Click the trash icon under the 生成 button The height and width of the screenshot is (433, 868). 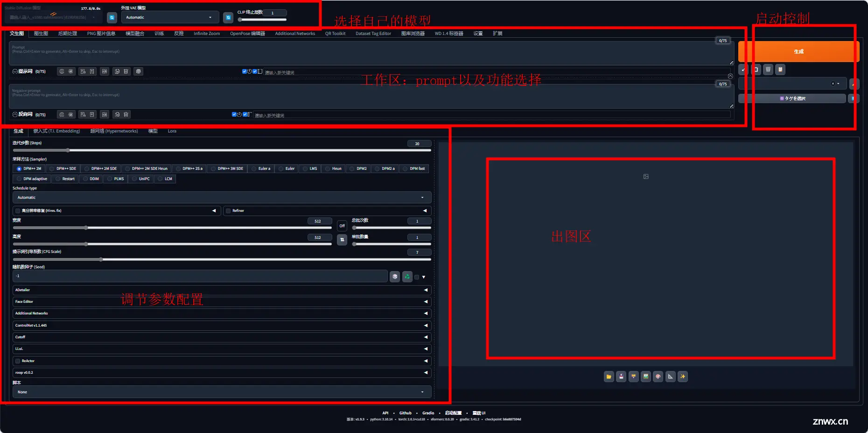(x=768, y=70)
